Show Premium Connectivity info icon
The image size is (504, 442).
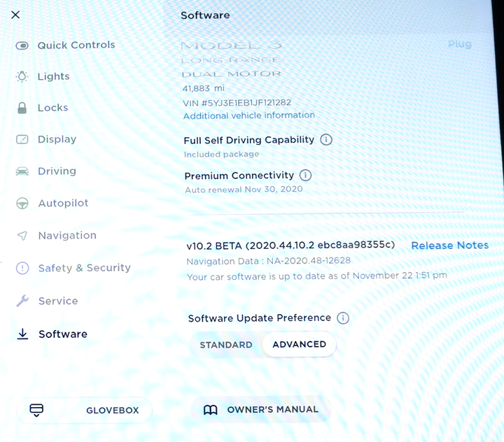[305, 176]
